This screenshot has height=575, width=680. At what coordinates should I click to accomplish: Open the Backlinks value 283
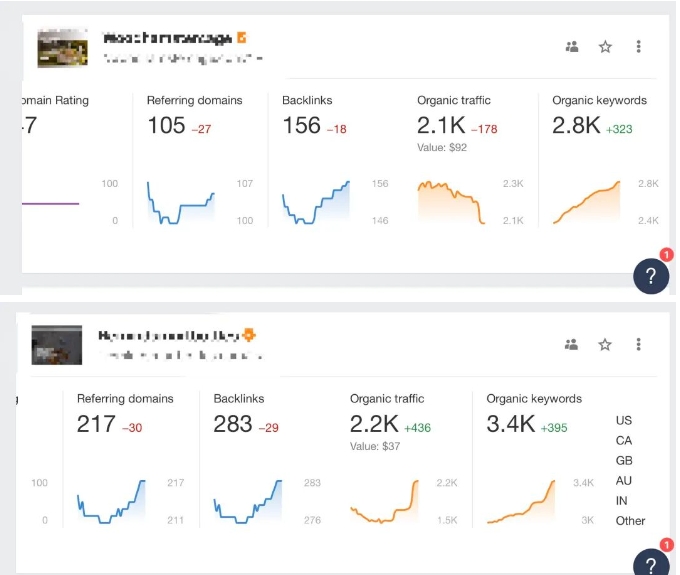click(x=233, y=423)
